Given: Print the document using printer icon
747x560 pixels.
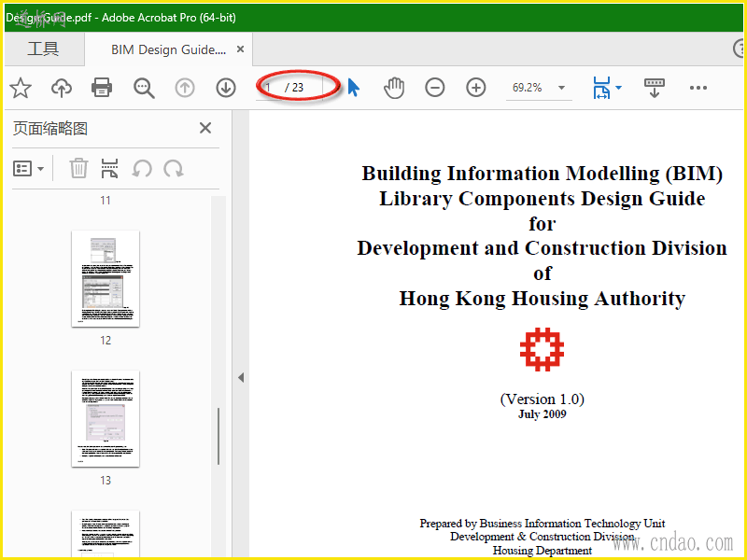Looking at the screenshot, I should click(102, 88).
